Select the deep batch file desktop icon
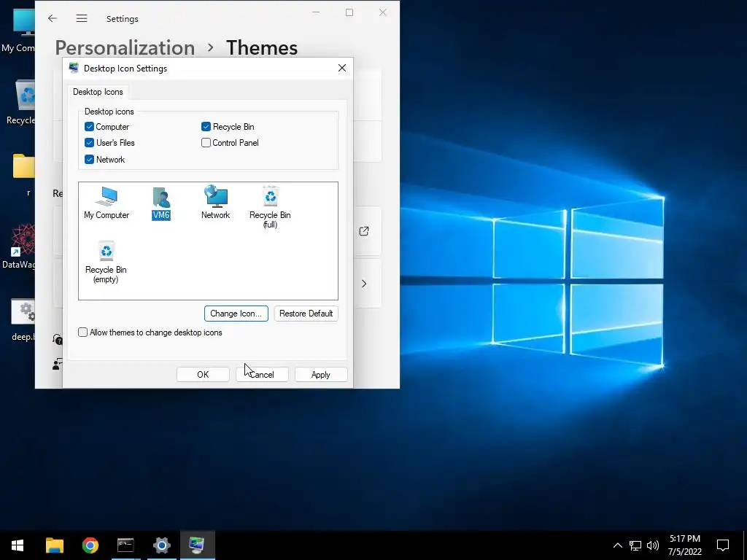Viewport: 747px width, 560px height. click(x=23, y=320)
